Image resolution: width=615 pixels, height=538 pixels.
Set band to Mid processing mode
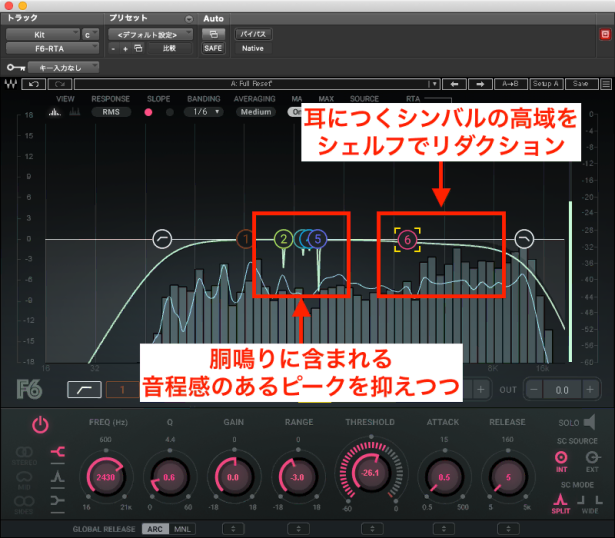point(24,480)
